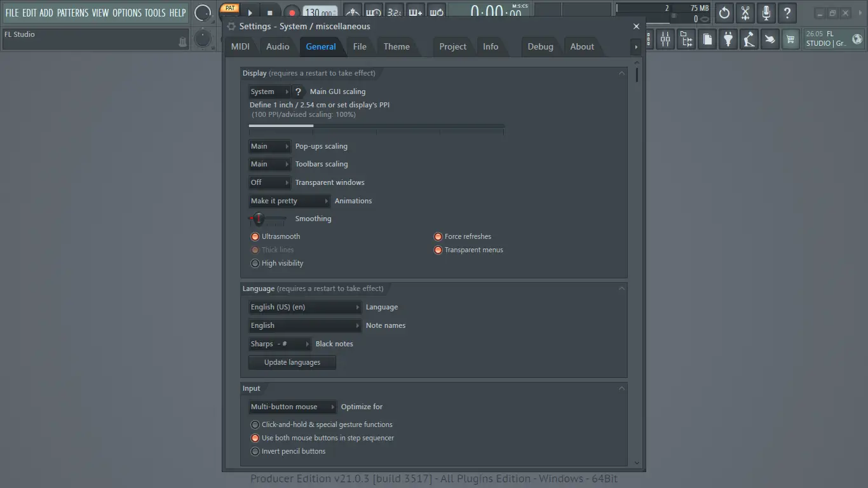Enable the High visibility option
The height and width of the screenshot is (488, 868).
pos(255,263)
